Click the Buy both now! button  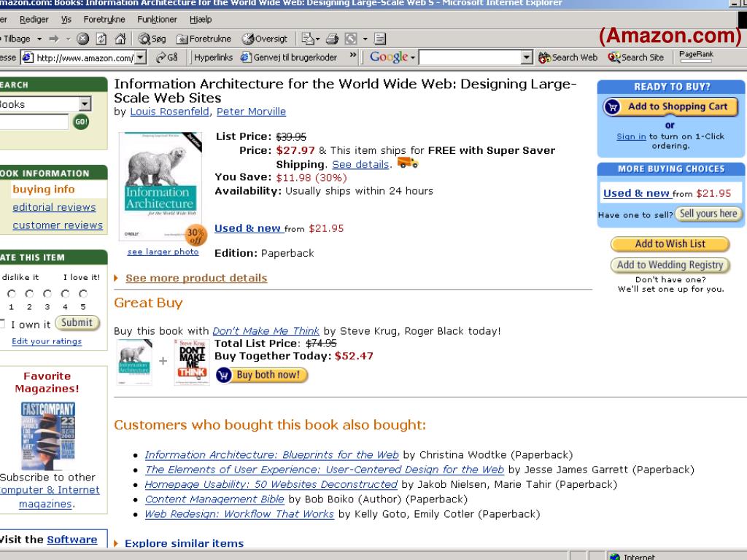pos(262,376)
